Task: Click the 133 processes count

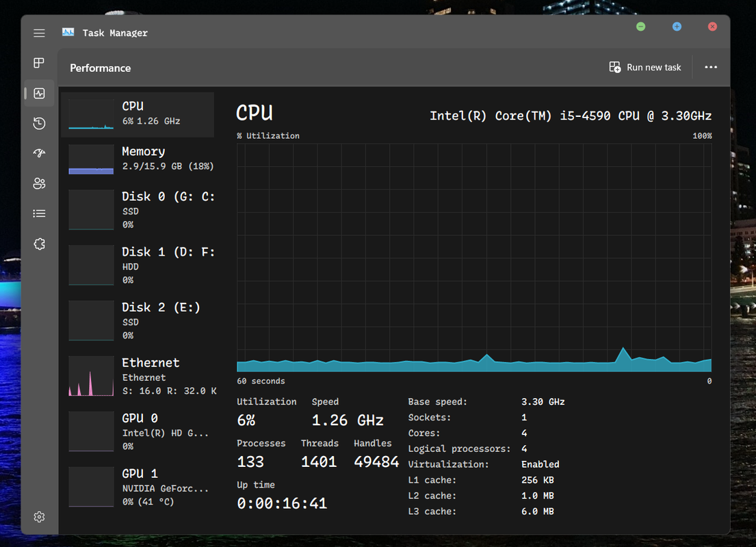Action: coord(250,462)
